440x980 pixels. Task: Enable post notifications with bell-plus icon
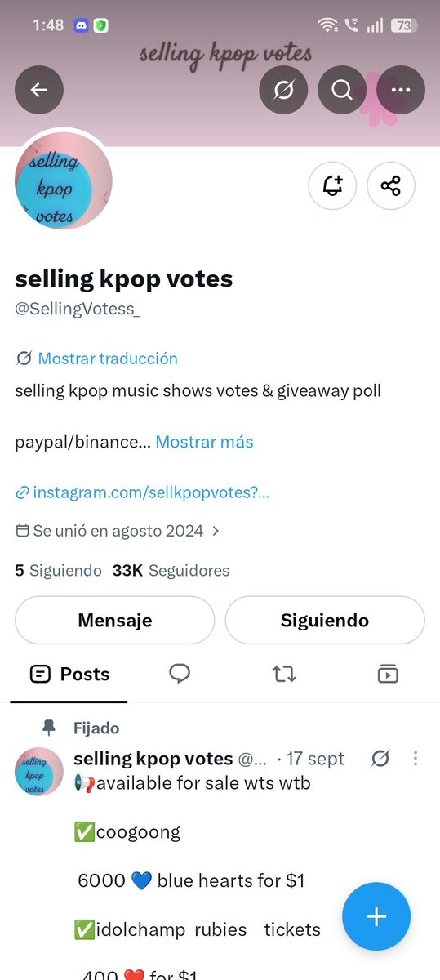(x=332, y=185)
